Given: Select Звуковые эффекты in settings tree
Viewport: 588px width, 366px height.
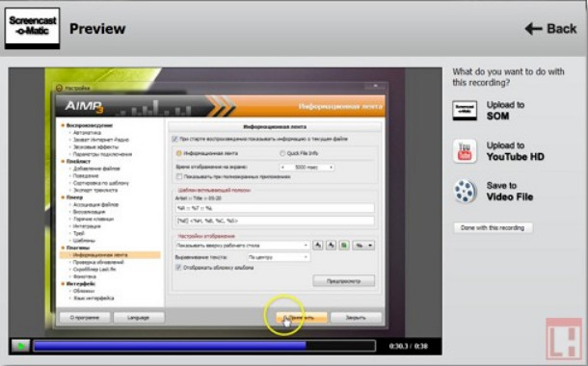Looking at the screenshot, I should click(95, 146).
